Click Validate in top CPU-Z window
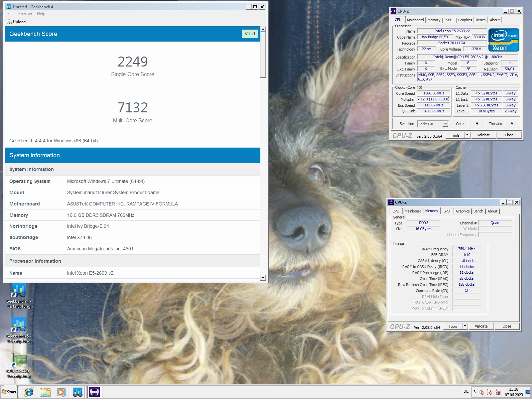Viewport: 532px width, 399px height. tap(483, 135)
